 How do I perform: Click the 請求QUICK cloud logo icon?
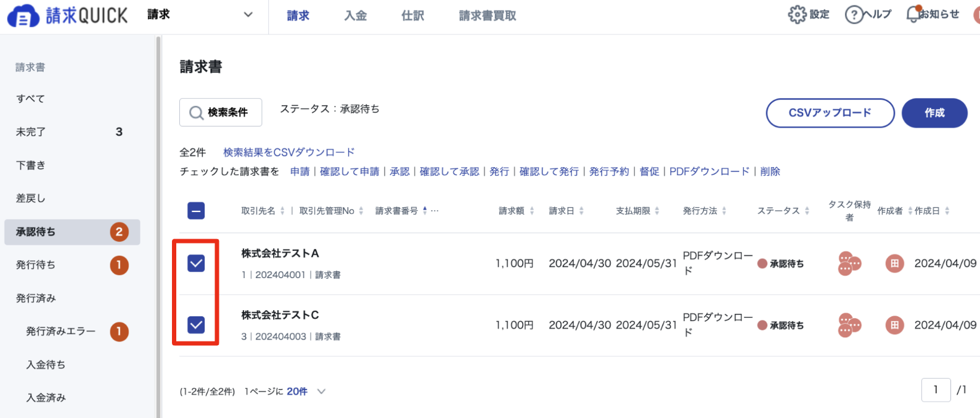point(23,15)
